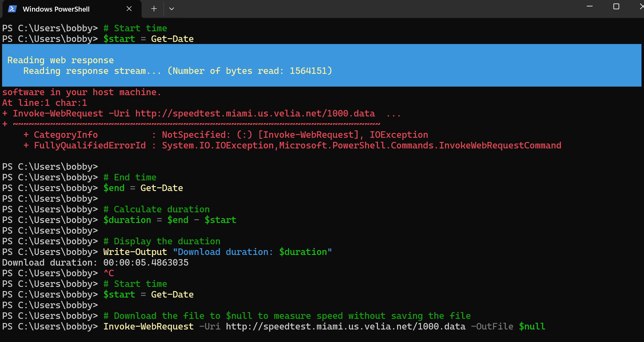644x342 pixels.
Task: Minimize the terminal window
Action: click(590, 6)
